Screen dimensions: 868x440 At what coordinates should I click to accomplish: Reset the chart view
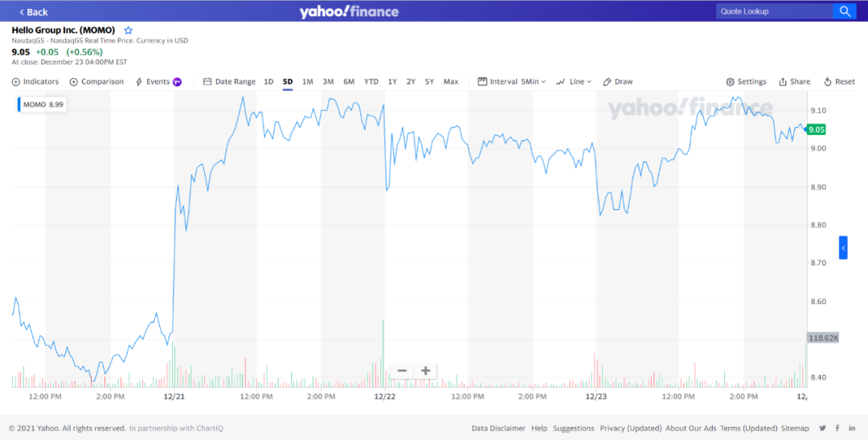tap(839, 82)
